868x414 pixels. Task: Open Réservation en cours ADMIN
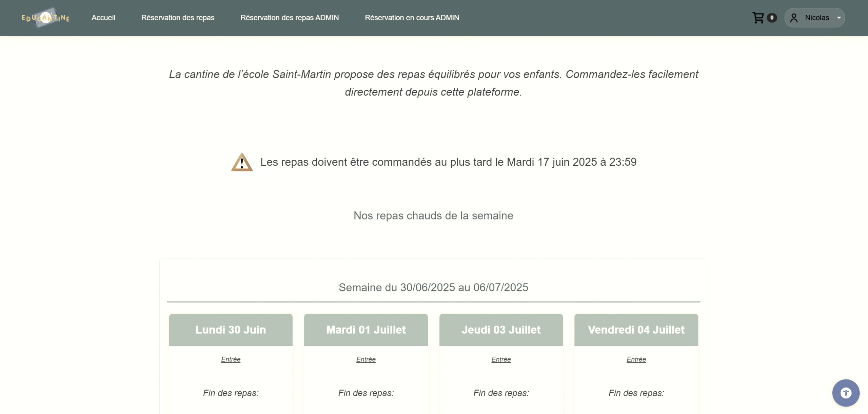pos(412,18)
